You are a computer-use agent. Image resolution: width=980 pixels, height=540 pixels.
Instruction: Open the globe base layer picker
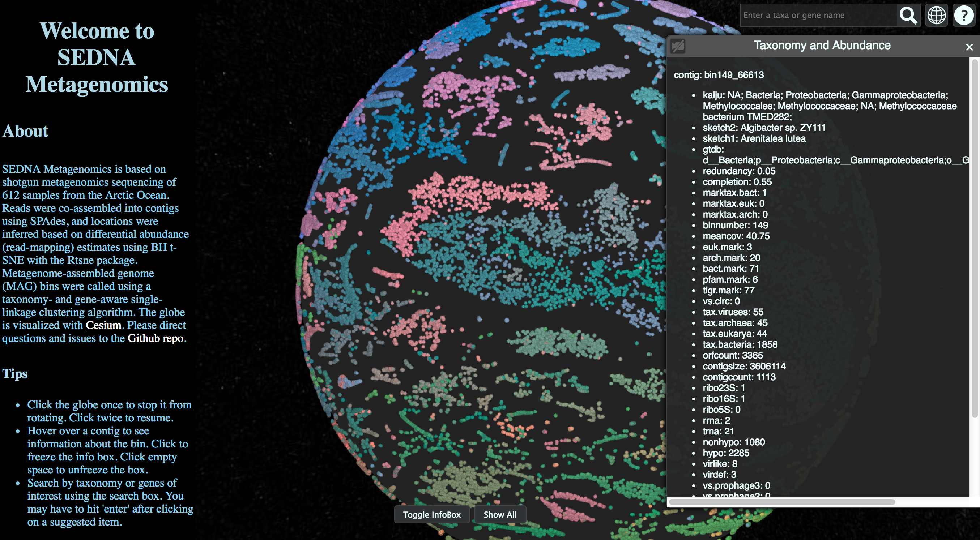tap(936, 16)
